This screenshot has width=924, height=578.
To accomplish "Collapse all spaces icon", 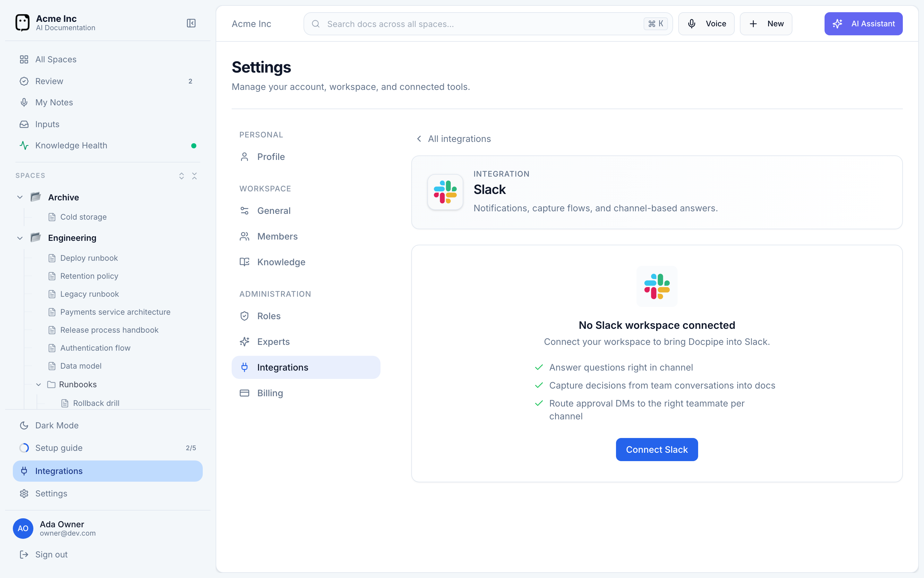I will pyautogui.click(x=194, y=176).
